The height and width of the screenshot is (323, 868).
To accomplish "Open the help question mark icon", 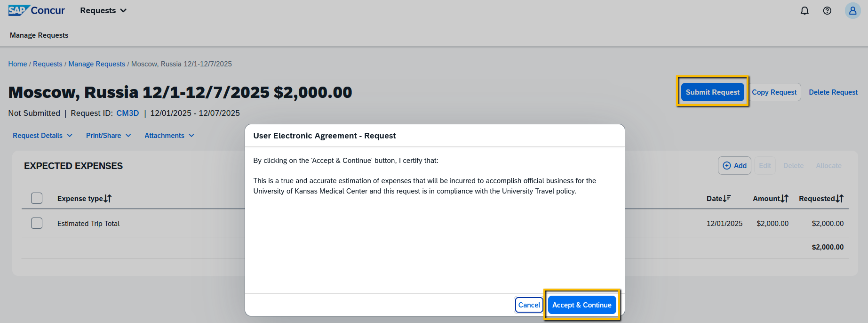I will 827,10.
